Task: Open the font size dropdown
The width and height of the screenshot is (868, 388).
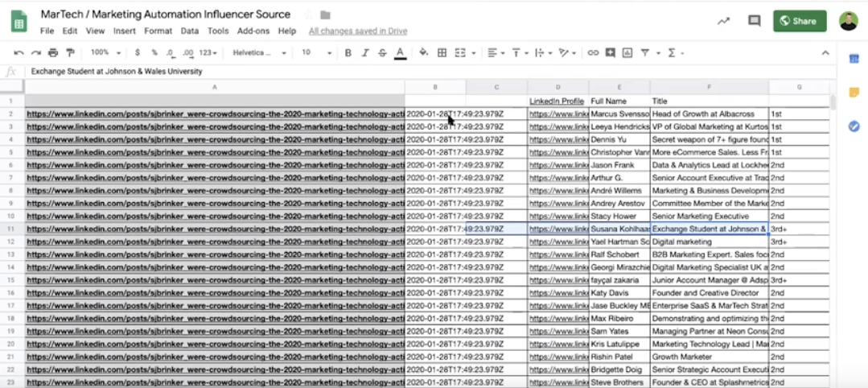Action: 317,52
